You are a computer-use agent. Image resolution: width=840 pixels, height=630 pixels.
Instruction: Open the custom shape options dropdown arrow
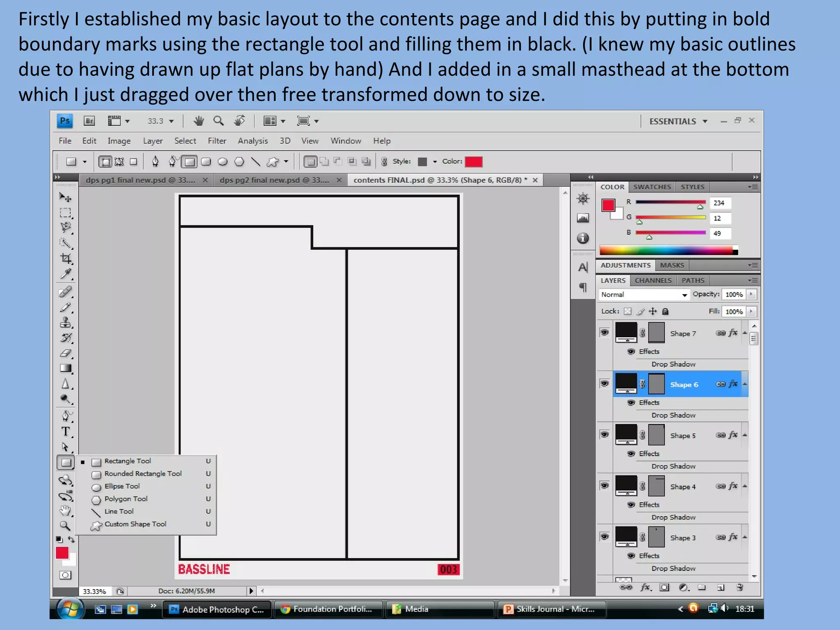pos(286,162)
